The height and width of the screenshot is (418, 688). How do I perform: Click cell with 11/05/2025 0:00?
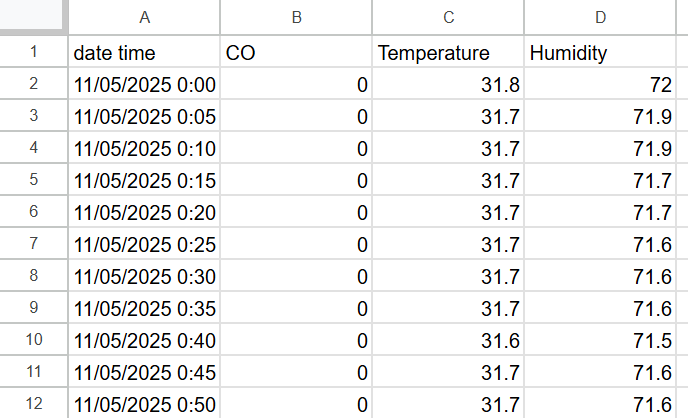146,86
